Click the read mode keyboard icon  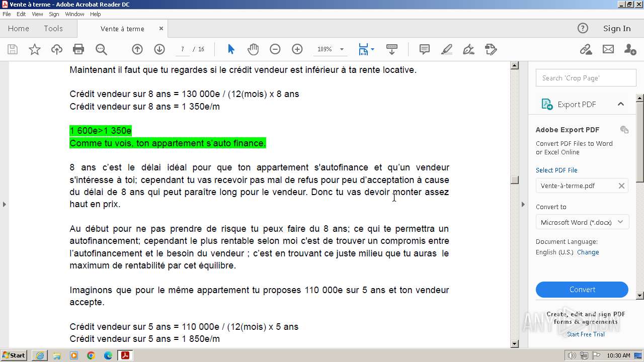pos(392,49)
